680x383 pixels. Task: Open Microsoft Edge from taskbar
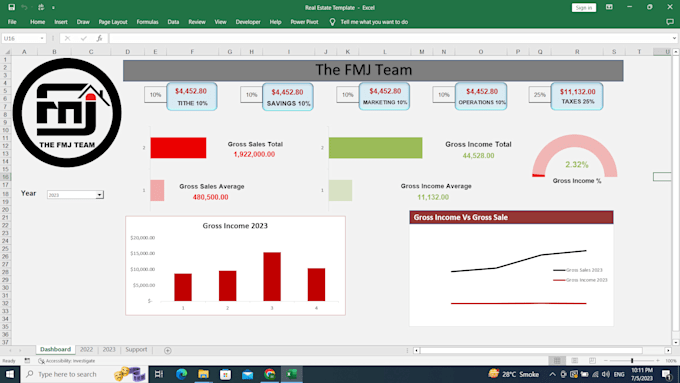(181, 374)
